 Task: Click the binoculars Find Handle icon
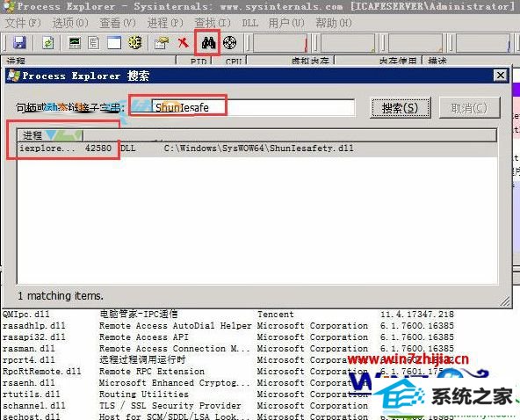click(208, 42)
